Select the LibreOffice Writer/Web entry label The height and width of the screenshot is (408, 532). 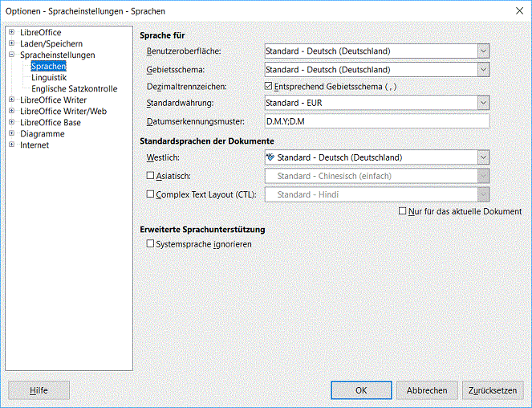coord(63,111)
